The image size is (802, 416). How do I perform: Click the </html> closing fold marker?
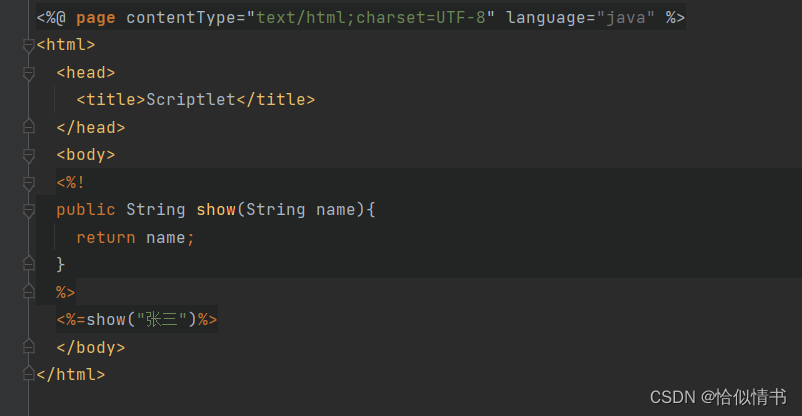pos(29,374)
